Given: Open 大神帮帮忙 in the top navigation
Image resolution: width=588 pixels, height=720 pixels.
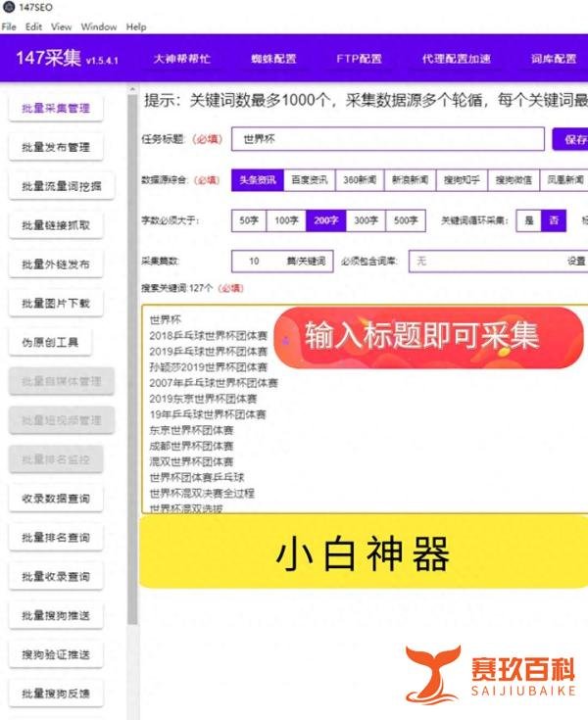Looking at the screenshot, I should (x=182, y=59).
